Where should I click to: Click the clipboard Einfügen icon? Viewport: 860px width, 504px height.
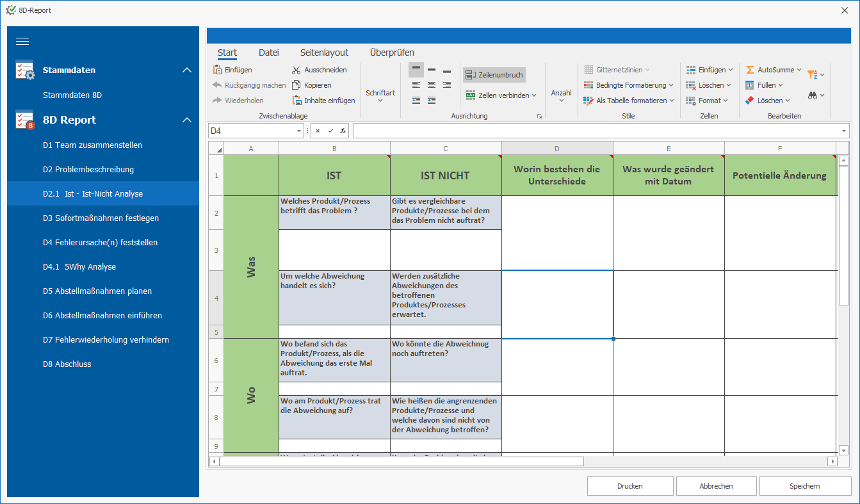[217, 70]
